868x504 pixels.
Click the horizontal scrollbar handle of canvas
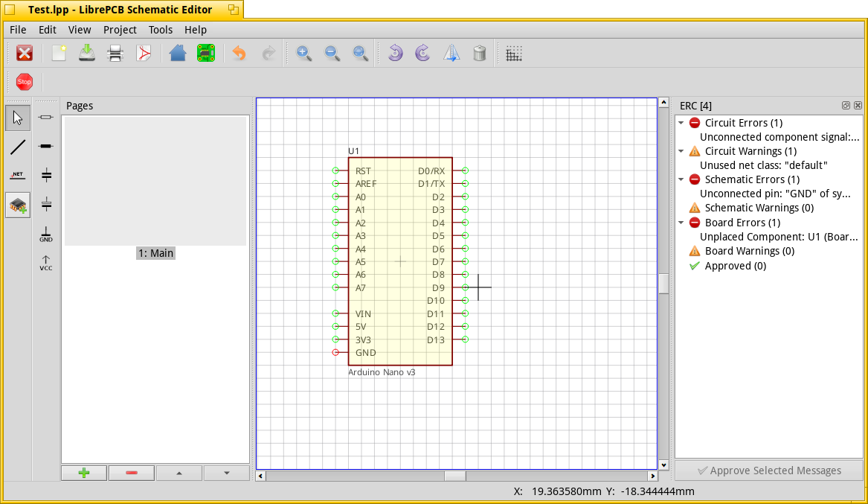[456, 476]
